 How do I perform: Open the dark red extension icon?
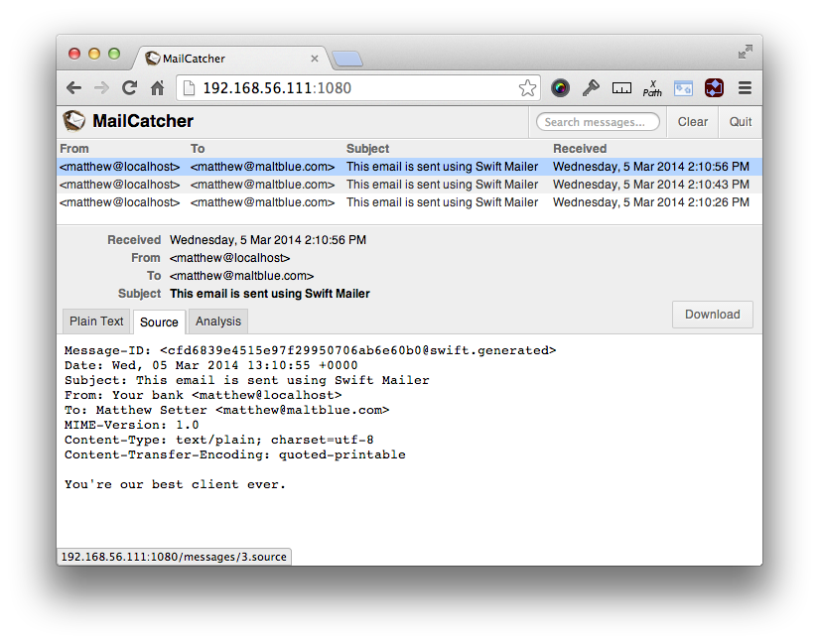[714, 87]
